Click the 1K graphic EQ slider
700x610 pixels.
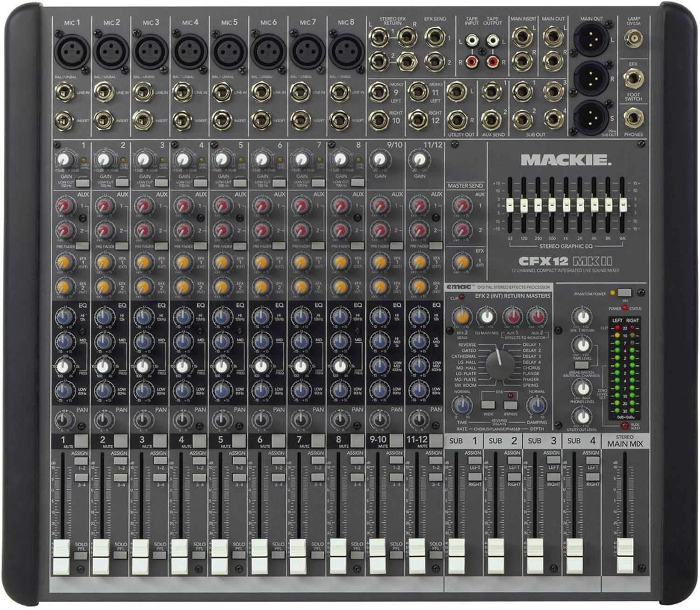click(x=567, y=203)
